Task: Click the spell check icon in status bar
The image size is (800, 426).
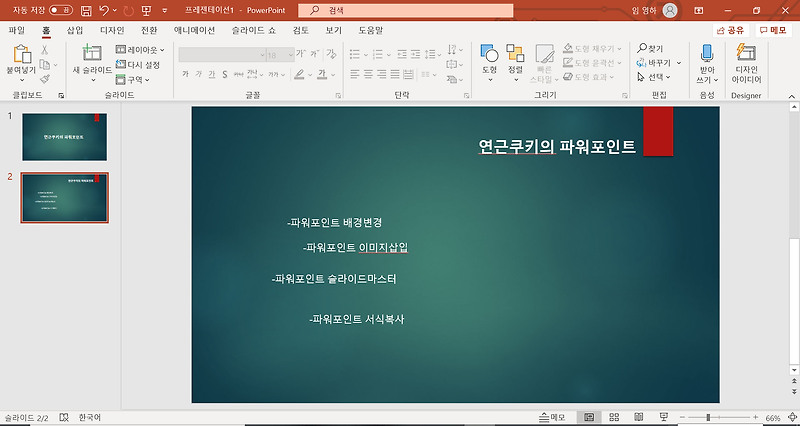Action: click(x=64, y=417)
